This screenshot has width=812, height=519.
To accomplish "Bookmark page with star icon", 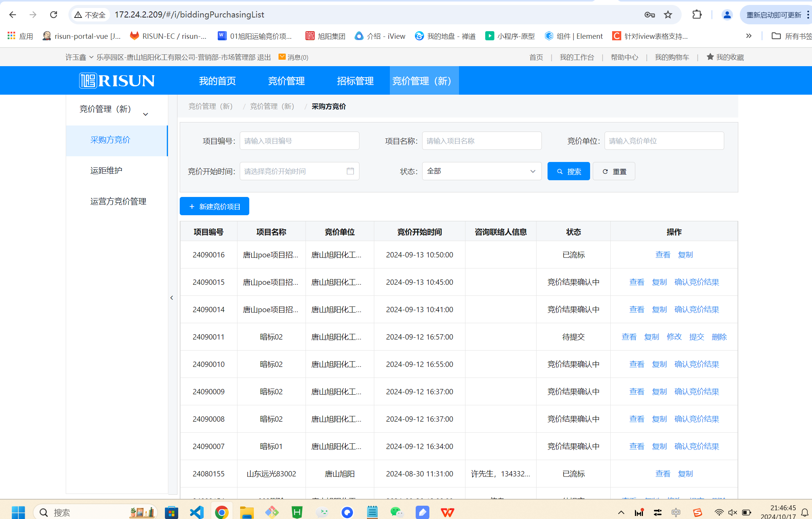I will pyautogui.click(x=668, y=14).
